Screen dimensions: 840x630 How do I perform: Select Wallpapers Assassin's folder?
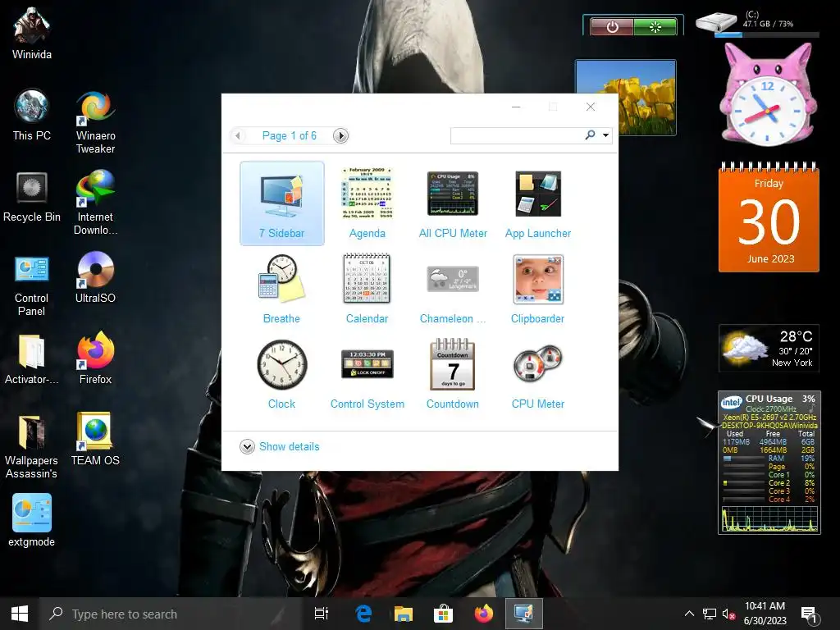[x=32, y=447]
